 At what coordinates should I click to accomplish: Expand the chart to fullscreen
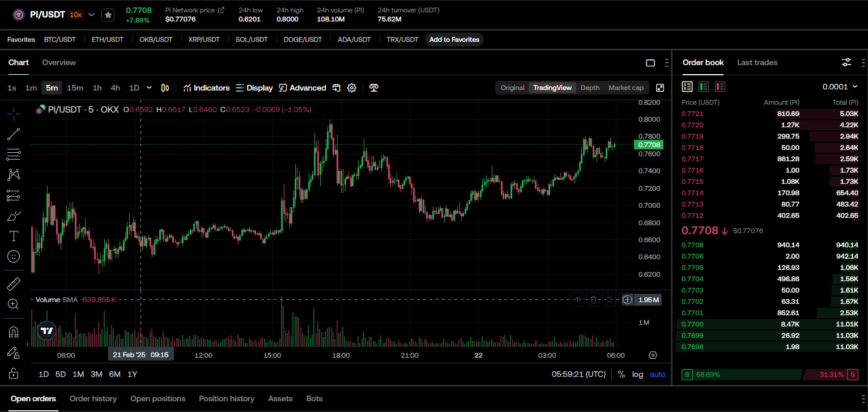[x=660, y=88]
